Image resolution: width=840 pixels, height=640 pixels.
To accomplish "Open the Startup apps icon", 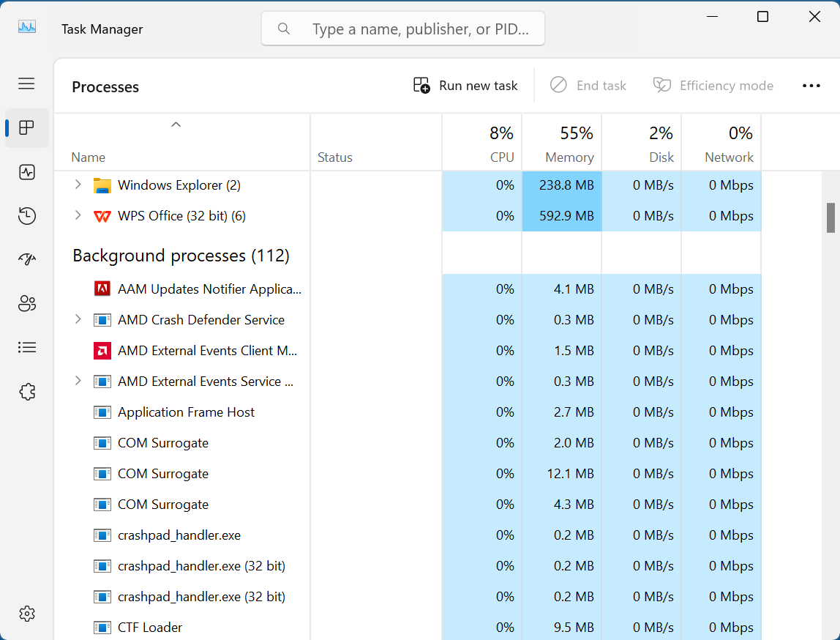I will tap(26, 259).
